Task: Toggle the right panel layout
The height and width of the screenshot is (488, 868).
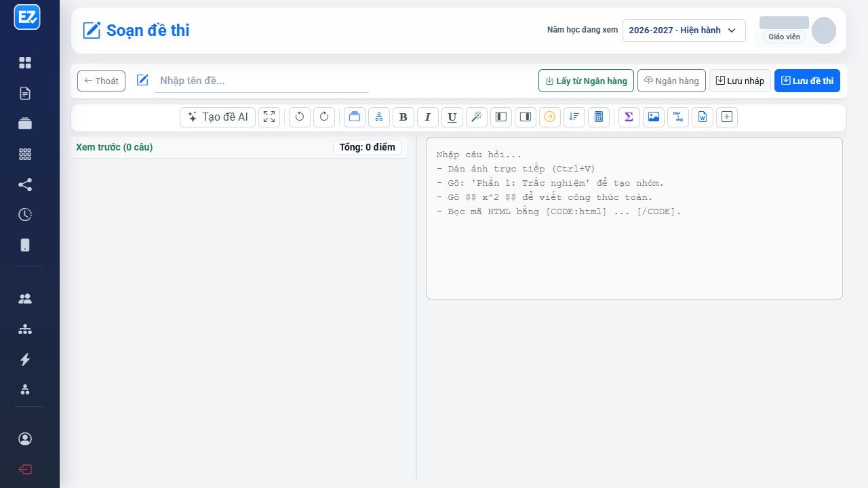Action: tap(526, 117)
